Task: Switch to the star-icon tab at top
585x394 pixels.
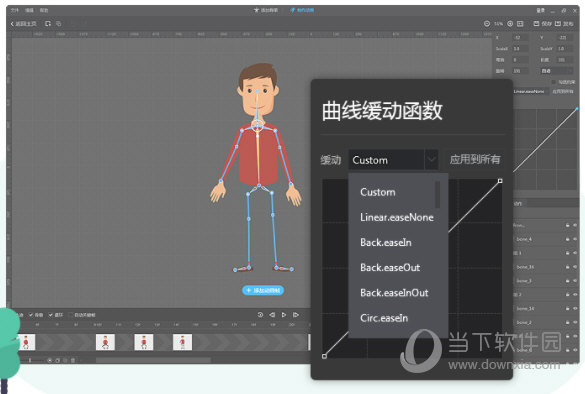Action: (x=266, y=10)
